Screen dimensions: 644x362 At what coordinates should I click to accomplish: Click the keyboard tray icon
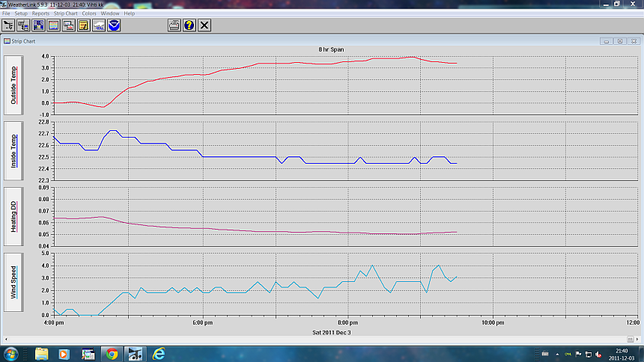(545, 354)
